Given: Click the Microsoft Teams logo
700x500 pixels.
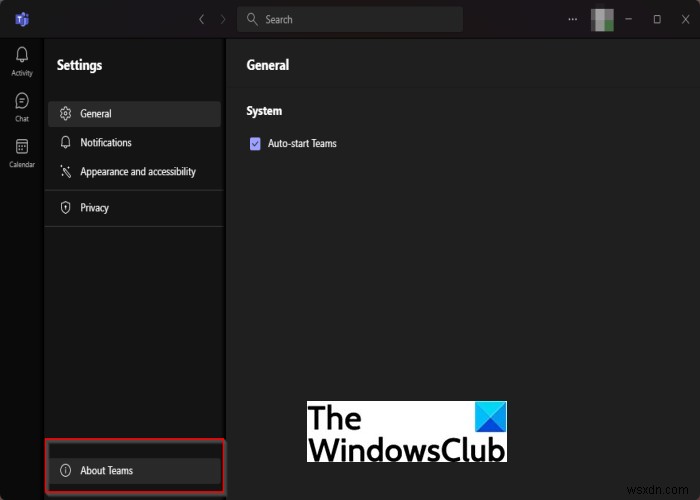Looking at the screenshot, I should [x=22, y=19].
